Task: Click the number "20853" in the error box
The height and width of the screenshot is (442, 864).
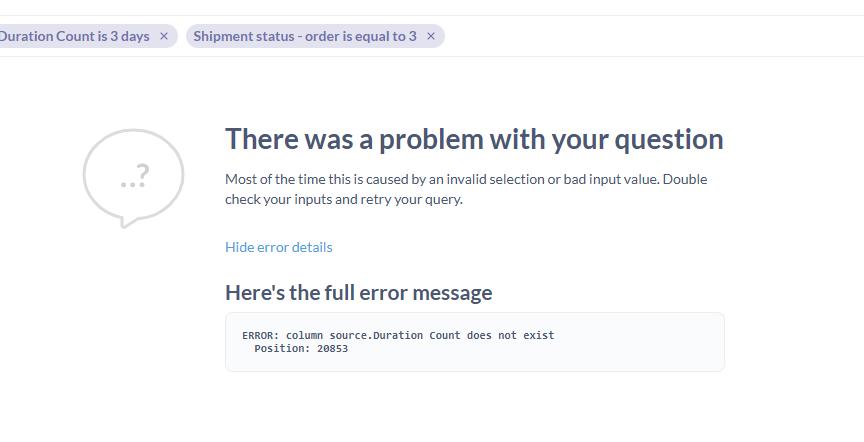Action: (328, 349)
